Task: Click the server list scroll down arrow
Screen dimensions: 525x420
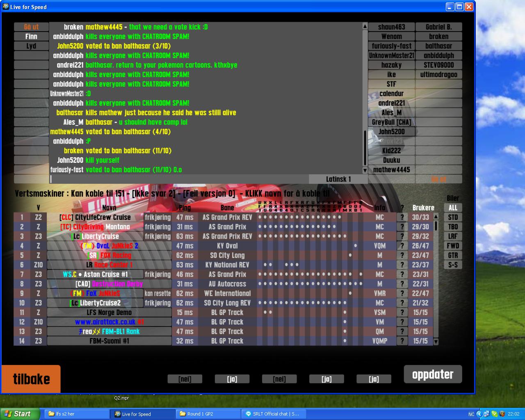Action: (x=436, y=342)
